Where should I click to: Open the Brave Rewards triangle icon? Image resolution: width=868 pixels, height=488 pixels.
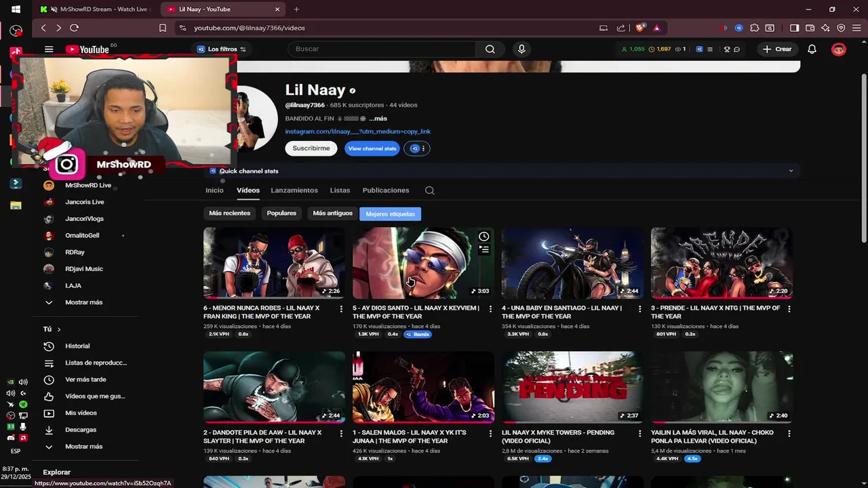pyautogui.click(x=656, y=28)
